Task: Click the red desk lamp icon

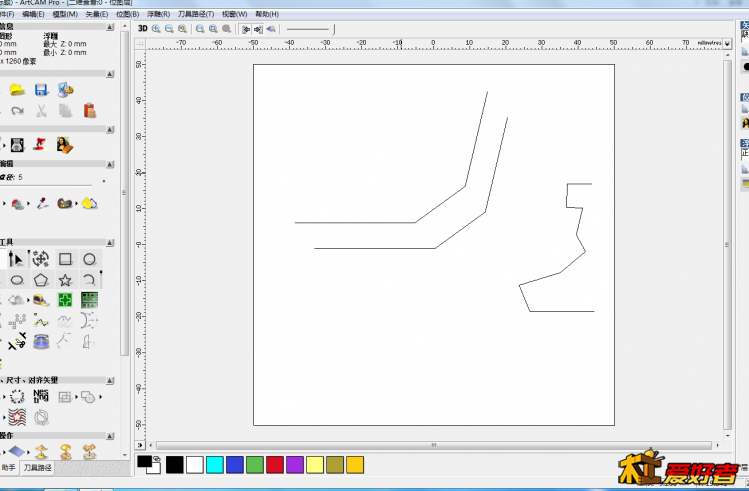Action: [x=41, y=145]
